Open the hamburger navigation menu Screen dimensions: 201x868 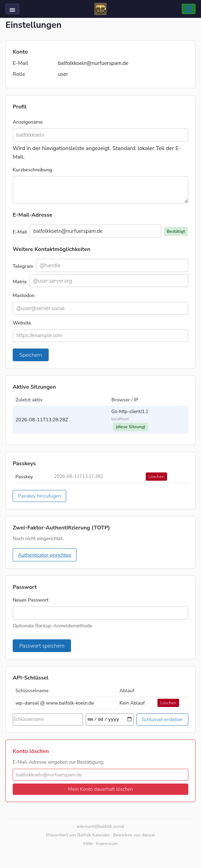[12, 9]
